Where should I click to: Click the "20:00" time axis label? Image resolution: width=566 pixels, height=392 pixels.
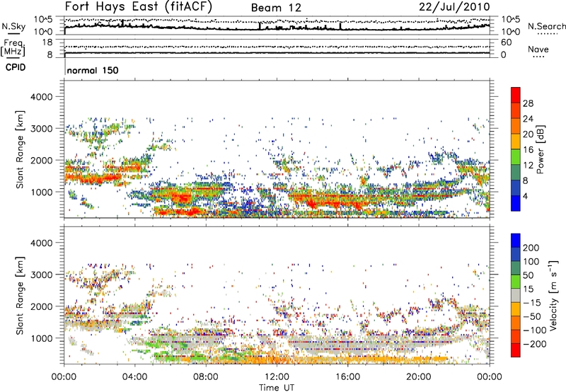tap(418, 377)
